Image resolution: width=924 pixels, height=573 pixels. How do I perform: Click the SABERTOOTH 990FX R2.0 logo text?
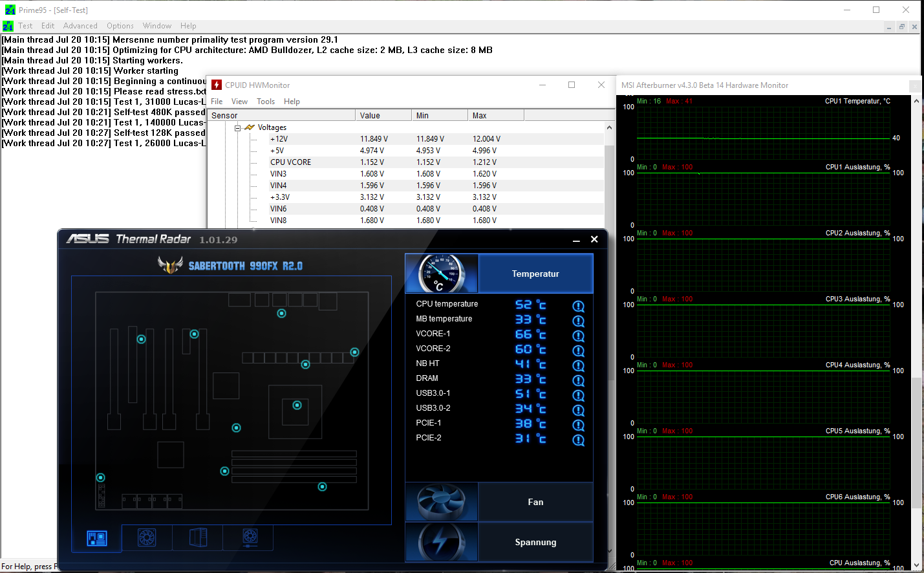[x=245, y=266]
